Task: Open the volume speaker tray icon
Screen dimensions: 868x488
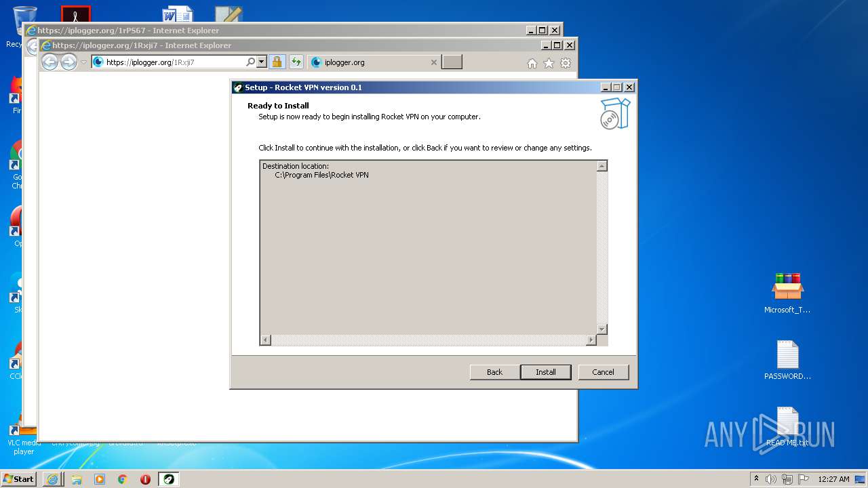Action: tap(771, 479)
